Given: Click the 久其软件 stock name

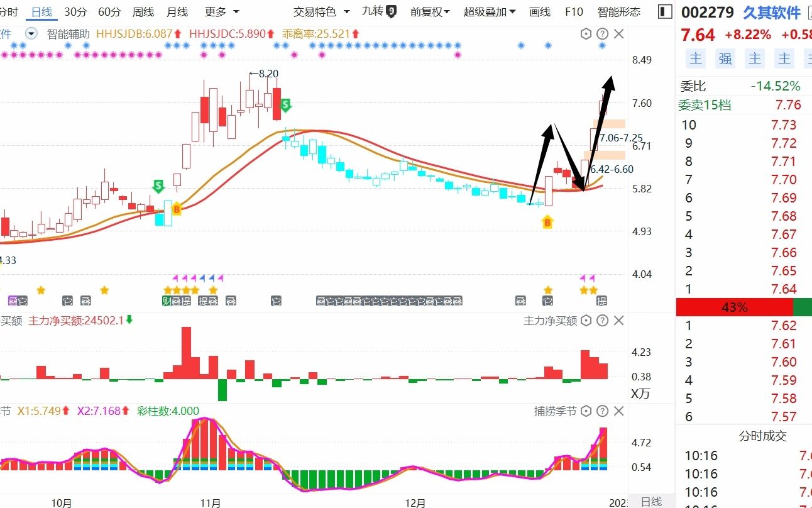Looking at the screenshot, I should (x=772, y=12).
